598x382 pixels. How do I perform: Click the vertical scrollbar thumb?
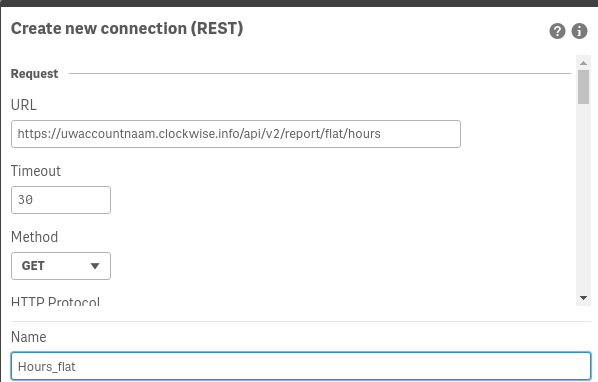click(583, 87)
